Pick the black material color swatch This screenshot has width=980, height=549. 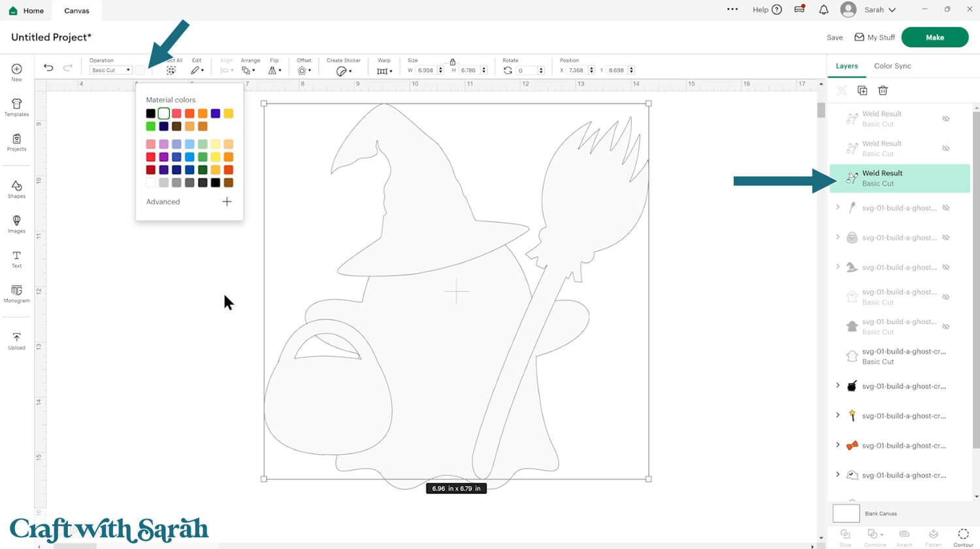151,114
